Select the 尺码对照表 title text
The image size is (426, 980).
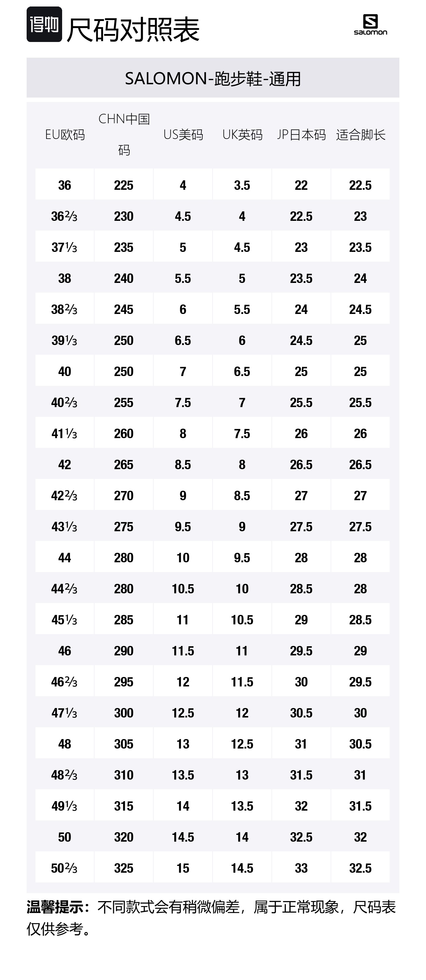133,29
